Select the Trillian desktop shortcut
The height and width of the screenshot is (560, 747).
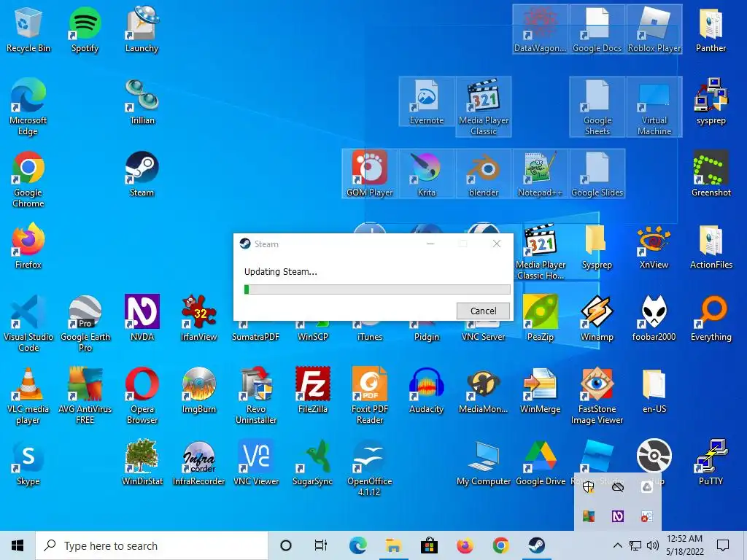click(142, 102)
